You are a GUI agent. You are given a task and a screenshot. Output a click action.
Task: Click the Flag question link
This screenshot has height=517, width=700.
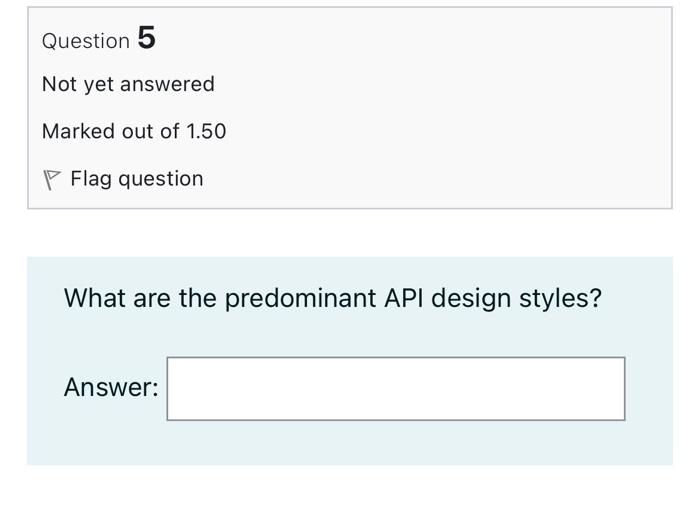pos(137,179)
